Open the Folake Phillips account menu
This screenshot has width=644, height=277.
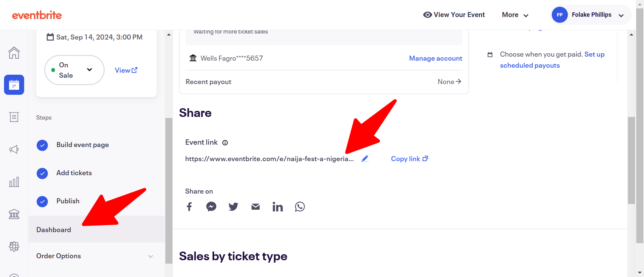coord(592,15)
